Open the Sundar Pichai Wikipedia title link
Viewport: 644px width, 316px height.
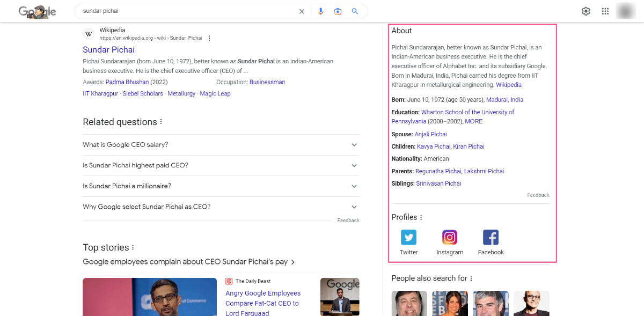108,50
